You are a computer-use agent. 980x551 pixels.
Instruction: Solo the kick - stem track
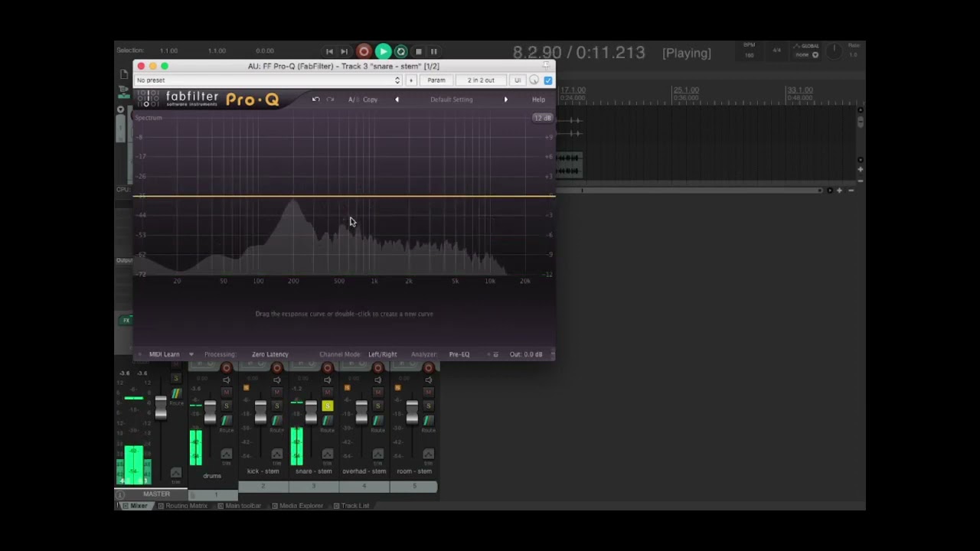[276, 406]
